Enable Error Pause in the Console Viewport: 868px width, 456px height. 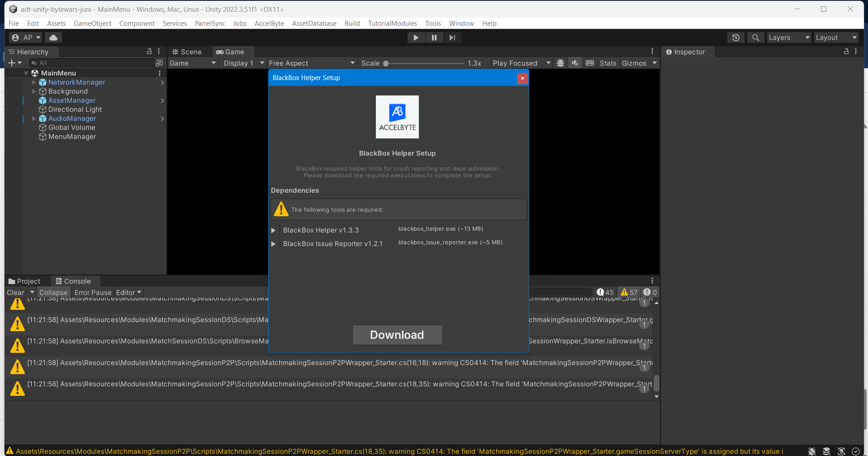click(93, 292)
